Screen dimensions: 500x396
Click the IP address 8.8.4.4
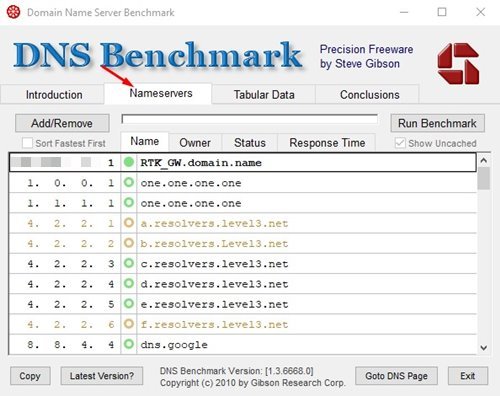pyautogui.click(x=71, y=344)
